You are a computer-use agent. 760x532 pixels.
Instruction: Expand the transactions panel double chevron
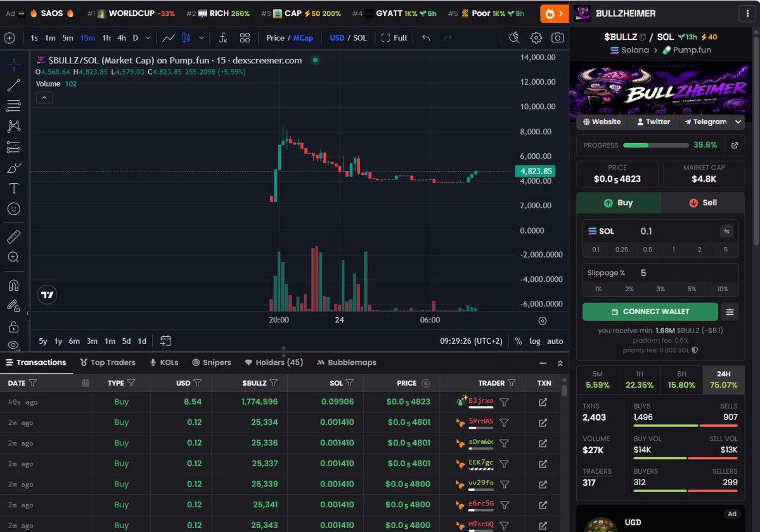[x=560, y=363]
